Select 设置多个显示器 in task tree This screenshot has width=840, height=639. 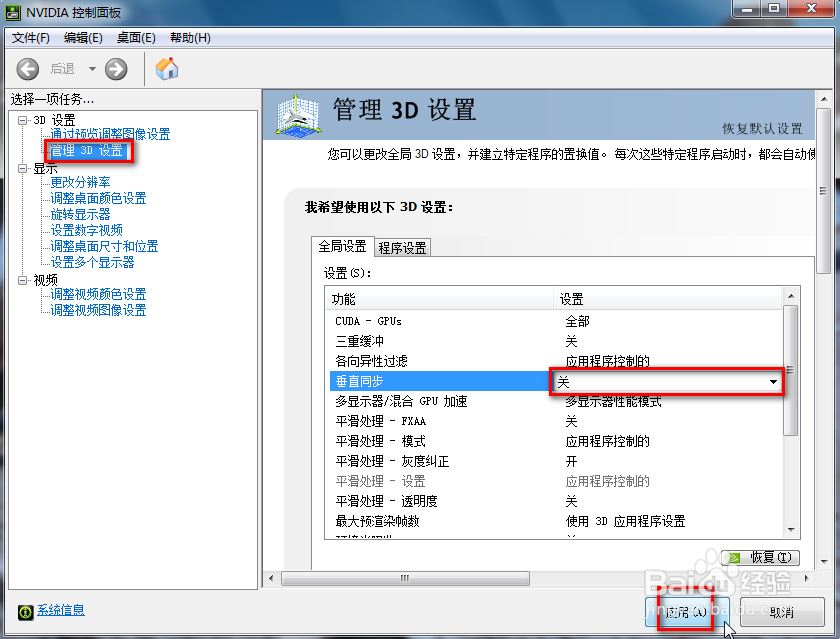[92, 262]
